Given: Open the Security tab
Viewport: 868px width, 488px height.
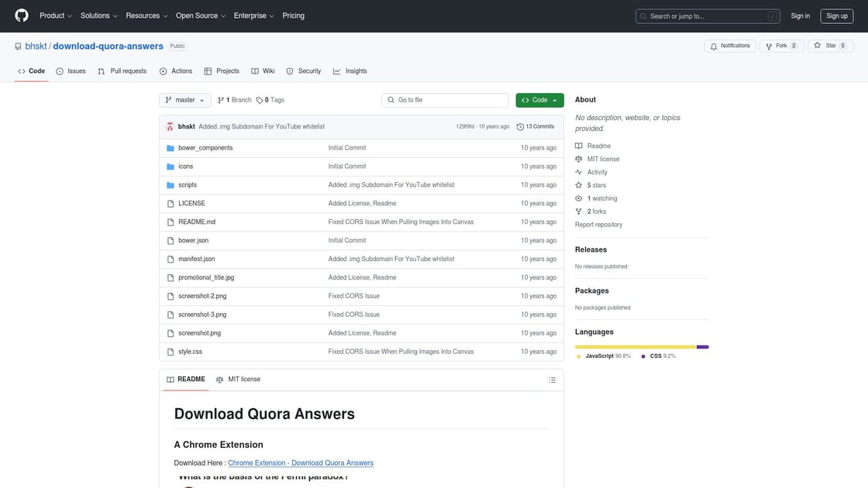Looking at the screenshot, I should (x=303, y=70).
